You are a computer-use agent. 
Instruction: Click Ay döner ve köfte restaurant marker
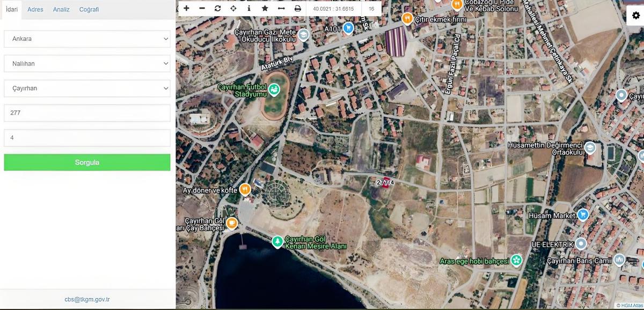(245, 189)
